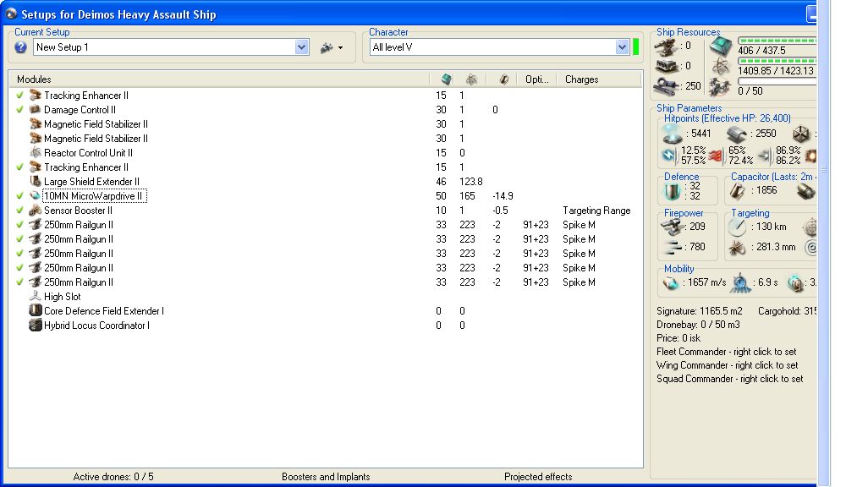Click the max velocity icon showing 1657 m/s

pos(671,282)
